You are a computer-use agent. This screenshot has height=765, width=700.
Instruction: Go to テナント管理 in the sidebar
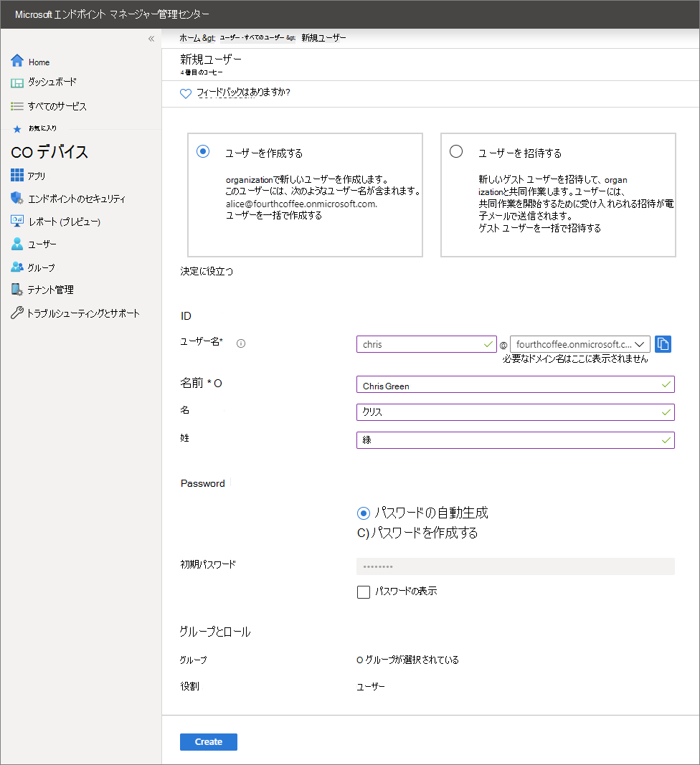51,290
